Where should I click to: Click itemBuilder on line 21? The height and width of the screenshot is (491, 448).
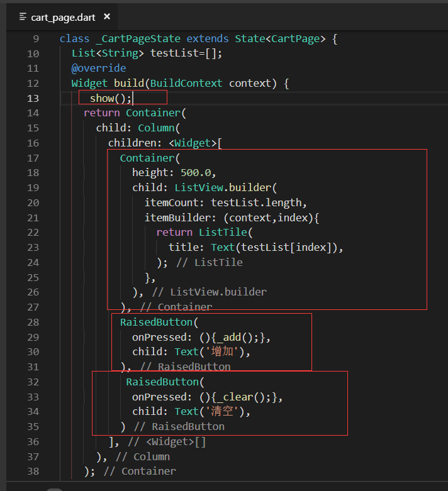(x=178, y=218)
